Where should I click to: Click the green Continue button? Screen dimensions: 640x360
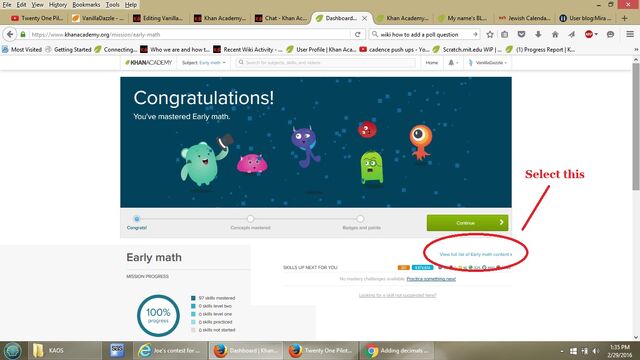[x=467, y=223]
